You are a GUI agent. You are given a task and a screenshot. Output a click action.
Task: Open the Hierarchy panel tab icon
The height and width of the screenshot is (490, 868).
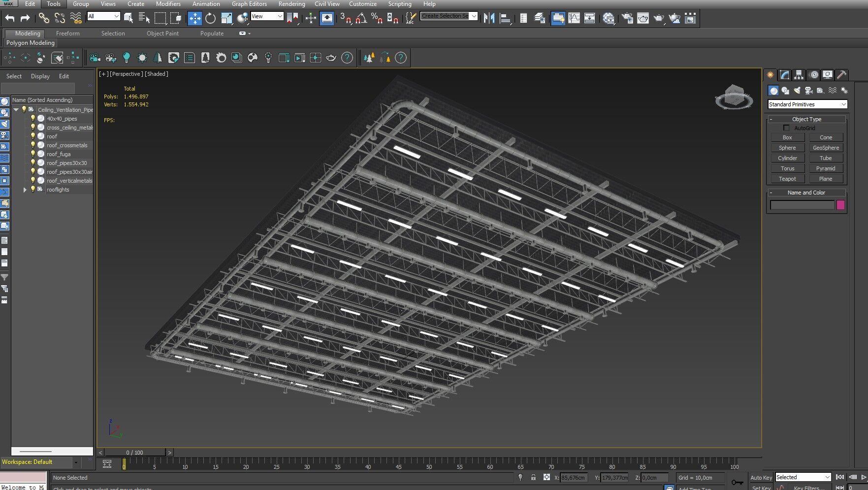799,75
